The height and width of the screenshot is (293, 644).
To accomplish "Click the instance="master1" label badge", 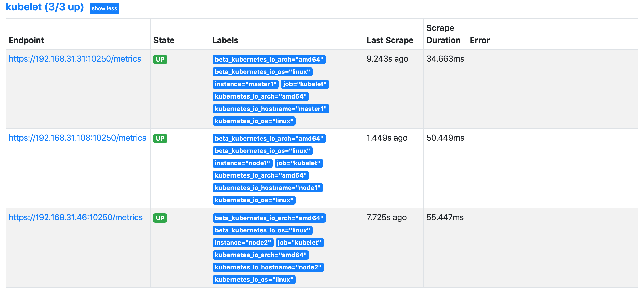I will point(245,84).
